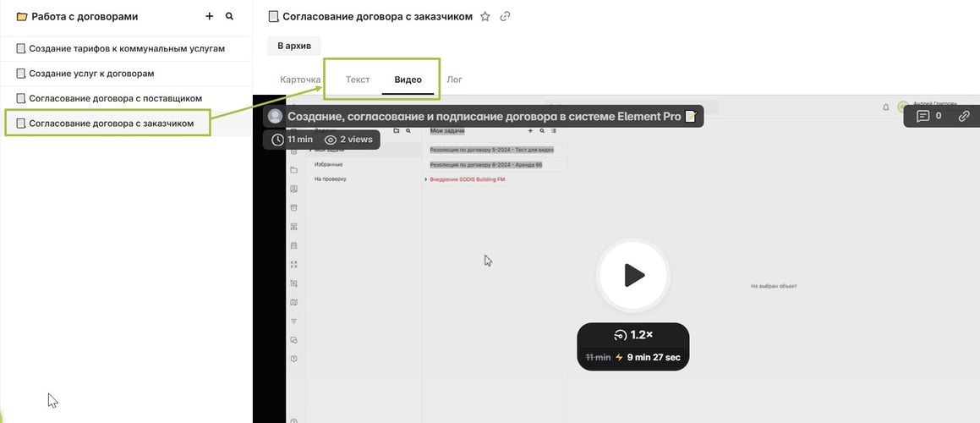Select Создание тарифов к коммунальным услугам
980x423 pixels.
coord(126,48)
